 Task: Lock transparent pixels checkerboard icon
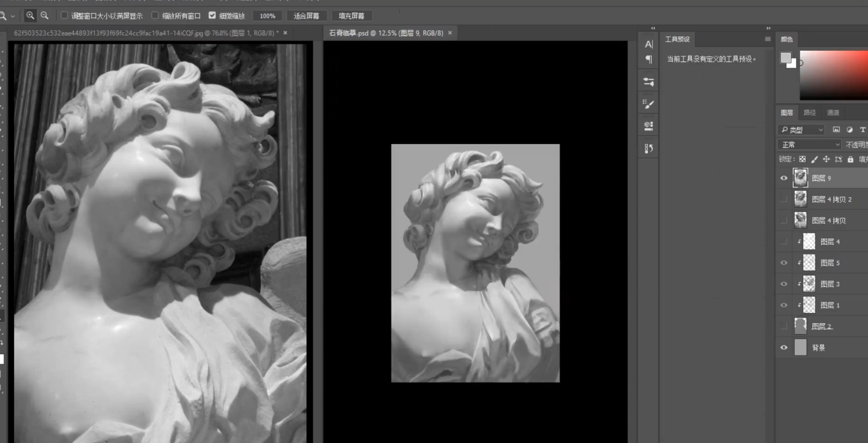[802, 159]
